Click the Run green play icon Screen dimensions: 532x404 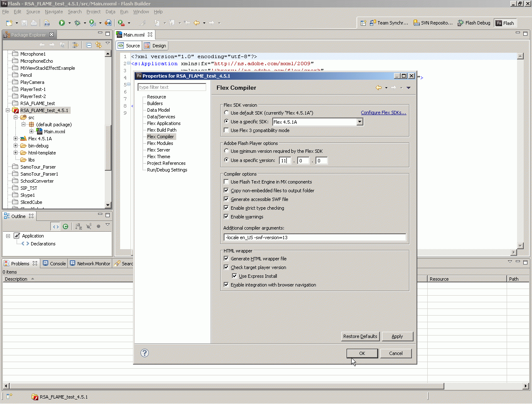tap(62, 23)
